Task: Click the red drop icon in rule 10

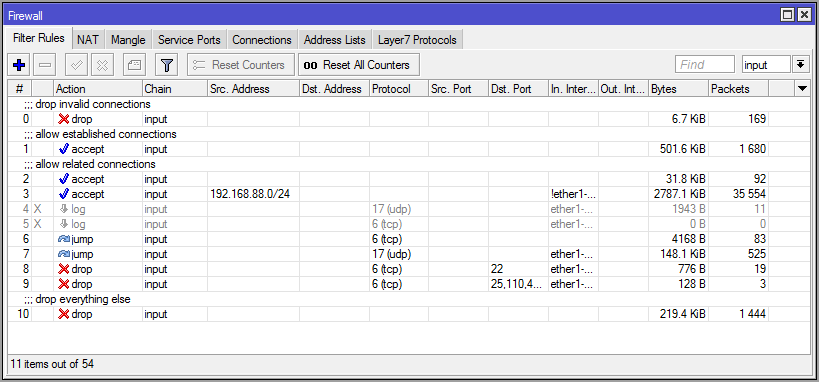Action: (64, 315)
